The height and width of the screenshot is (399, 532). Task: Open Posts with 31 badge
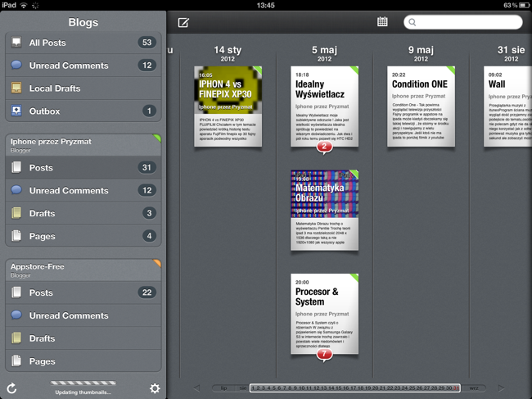(x=83, y=167)
